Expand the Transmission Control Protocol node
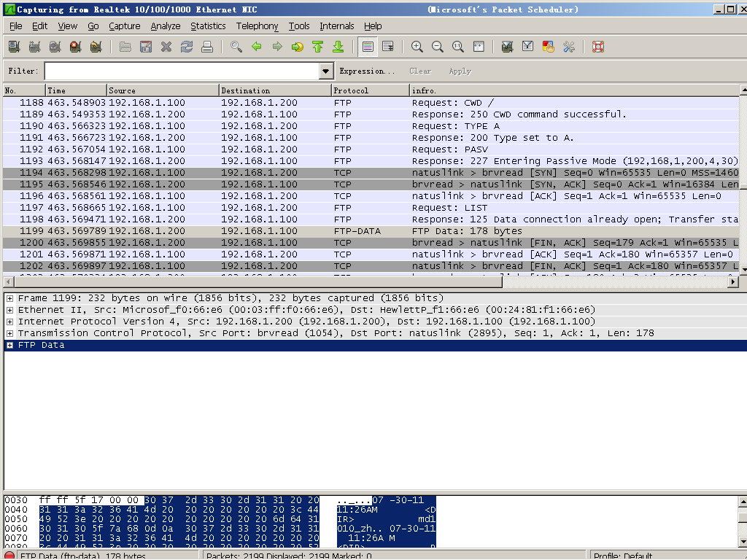Image resolution: width=747 pixels, height=560 pixels. [10, 333]
